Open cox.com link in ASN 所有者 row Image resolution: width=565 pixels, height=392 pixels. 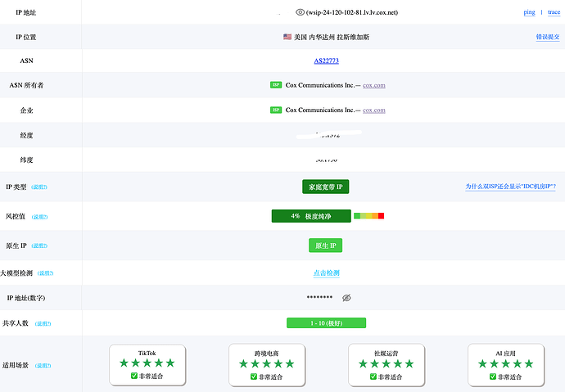coord(373,85)
